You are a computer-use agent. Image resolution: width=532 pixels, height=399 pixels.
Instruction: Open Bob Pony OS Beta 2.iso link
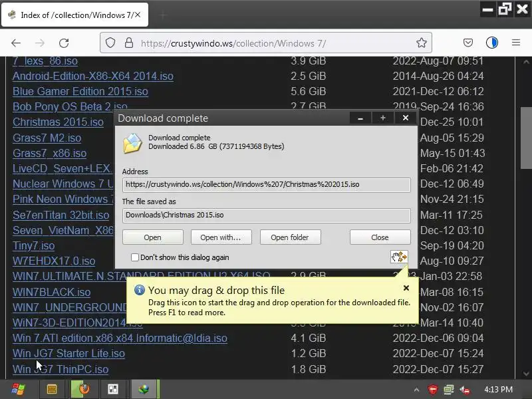[x=70, y=106]
